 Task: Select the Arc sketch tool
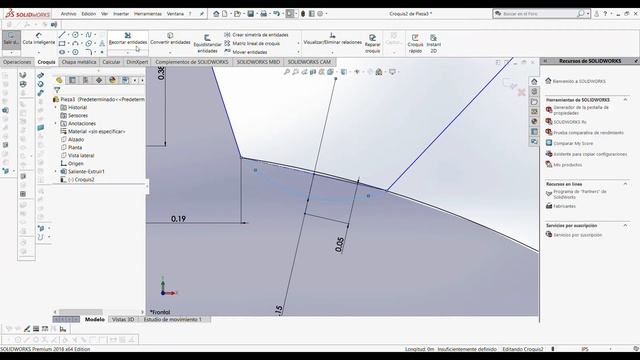pos(76,43)
